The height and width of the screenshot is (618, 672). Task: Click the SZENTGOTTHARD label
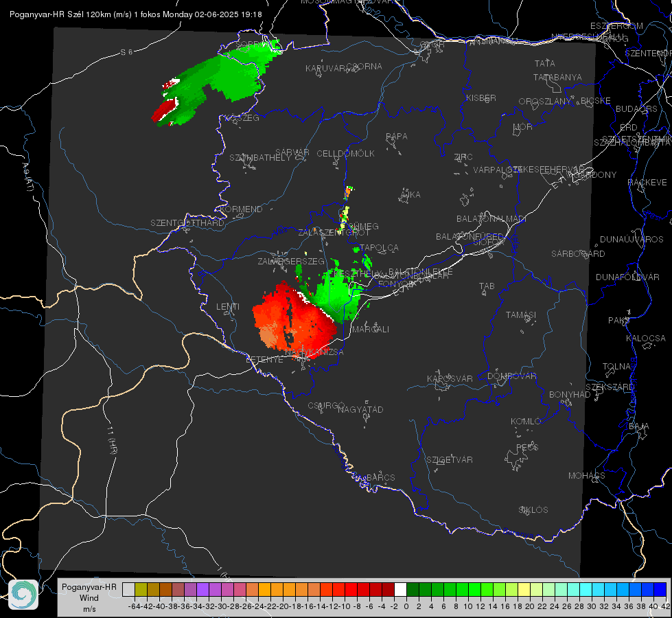coord(187,222)
